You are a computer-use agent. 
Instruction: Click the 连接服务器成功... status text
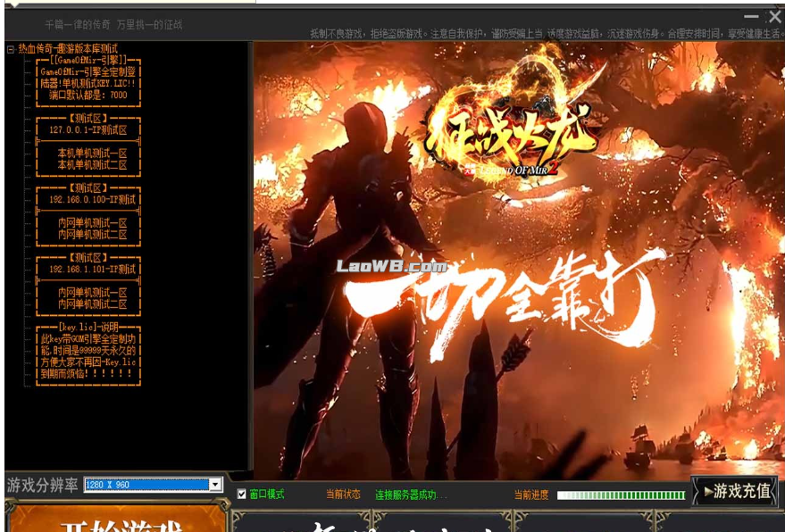point(411,495)
